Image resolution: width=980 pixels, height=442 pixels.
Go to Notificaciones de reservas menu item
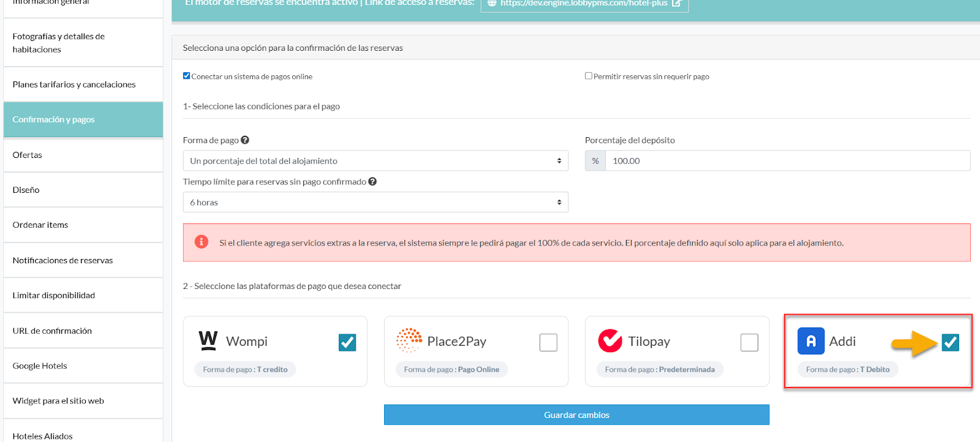(62, 260)
